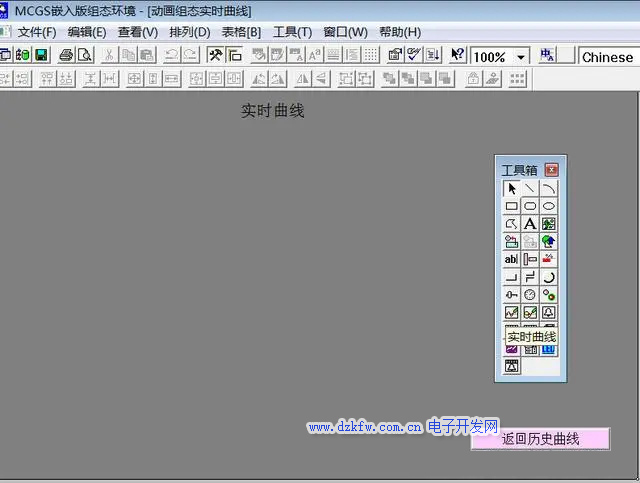The height and width of the screenshot is (483, 640).
Task: Click the save icon in toolbar
Action: pos(40,56)
